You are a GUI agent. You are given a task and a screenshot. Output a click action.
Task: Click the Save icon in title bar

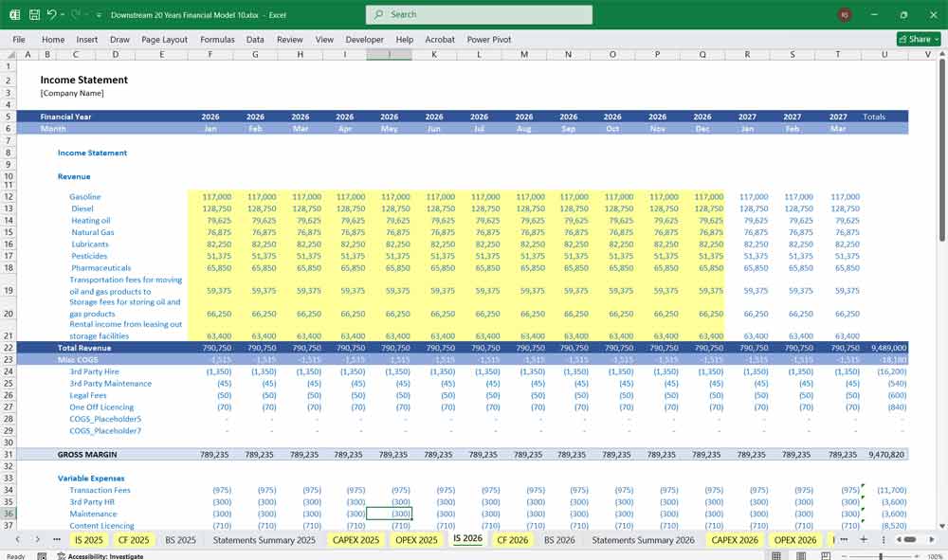[x=34, y=15]
